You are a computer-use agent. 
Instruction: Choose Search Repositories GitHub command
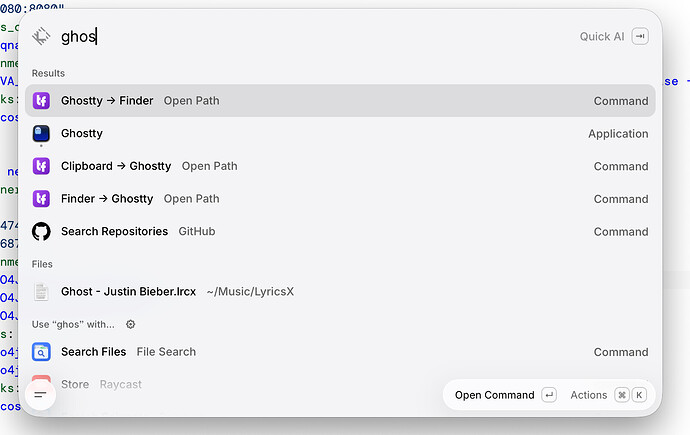(340, 231)
